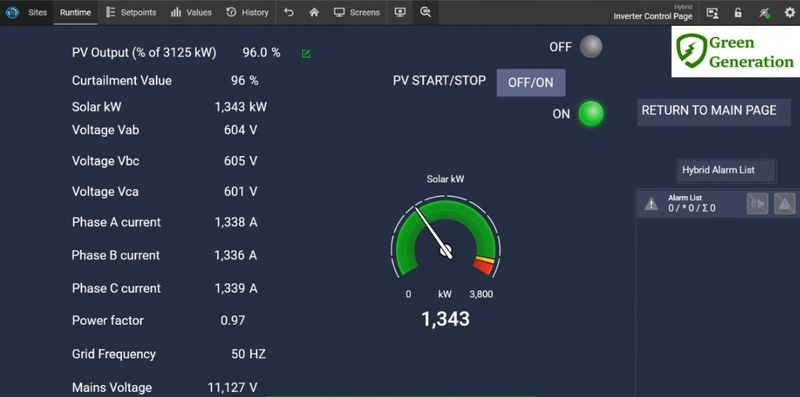800x397 pixels.
Task: Click the crossed-out alarm triangle icon
Action: point(785,204)
